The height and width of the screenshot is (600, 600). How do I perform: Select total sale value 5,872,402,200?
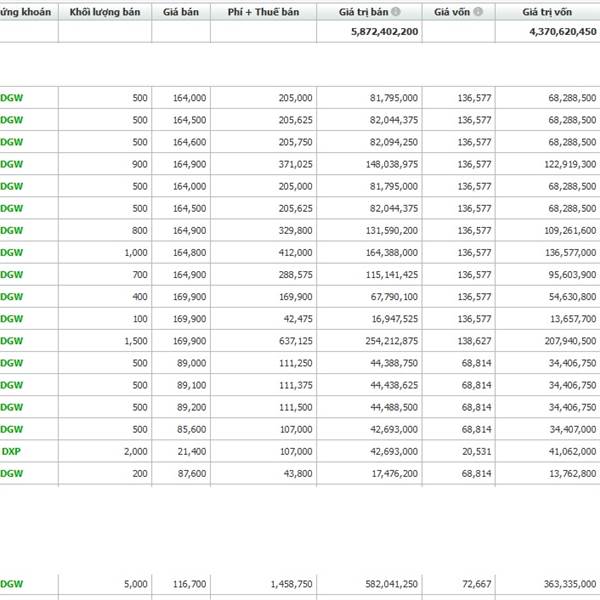(385, 32)
